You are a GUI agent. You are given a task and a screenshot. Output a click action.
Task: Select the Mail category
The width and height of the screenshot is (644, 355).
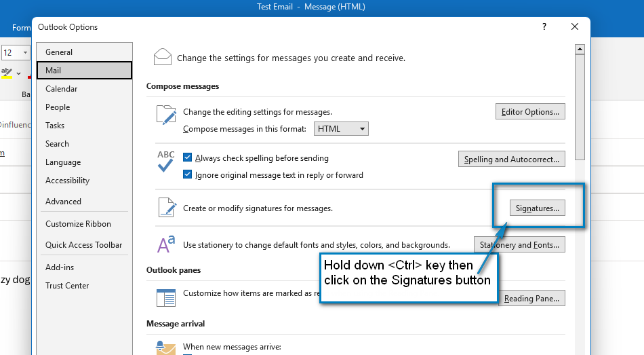click(x=84, y=71)
